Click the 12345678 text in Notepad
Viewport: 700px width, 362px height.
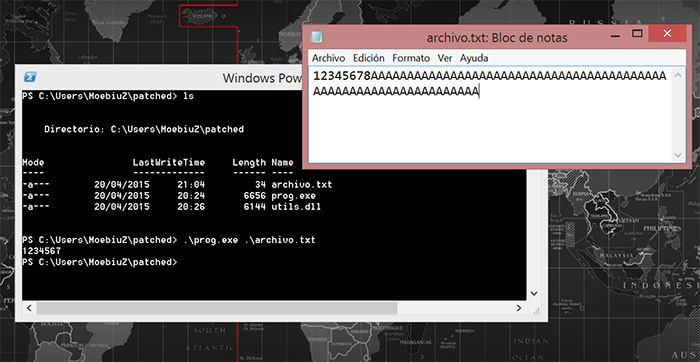342,76
